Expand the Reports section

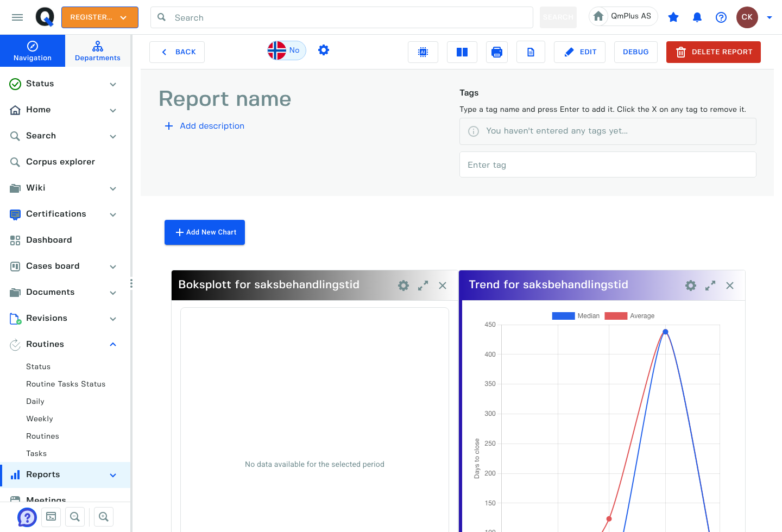113,475
